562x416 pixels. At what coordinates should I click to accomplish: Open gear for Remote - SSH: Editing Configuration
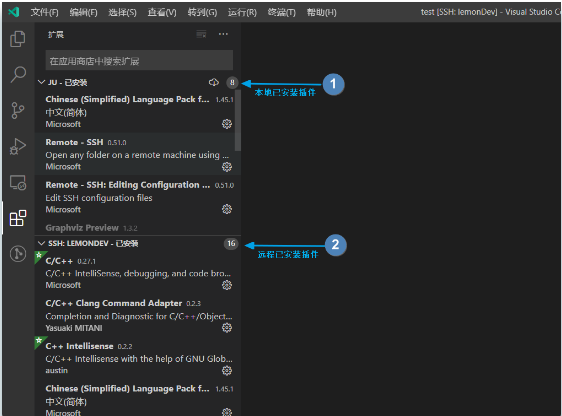coord(227,209)
